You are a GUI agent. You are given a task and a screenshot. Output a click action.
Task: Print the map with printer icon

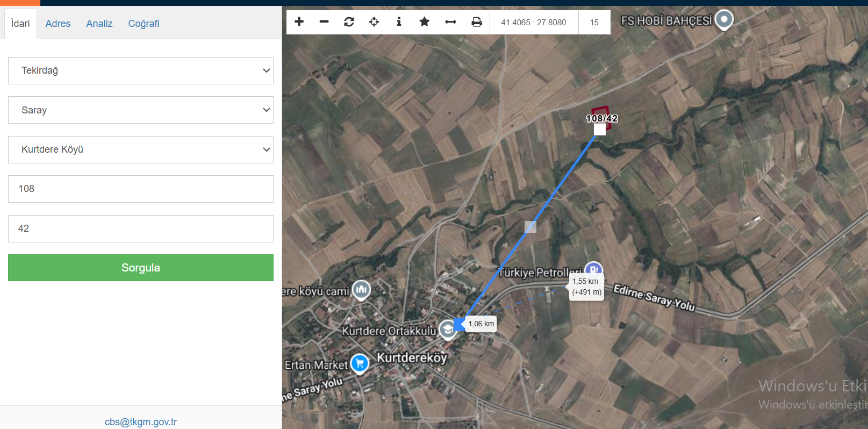click(477, 22)
